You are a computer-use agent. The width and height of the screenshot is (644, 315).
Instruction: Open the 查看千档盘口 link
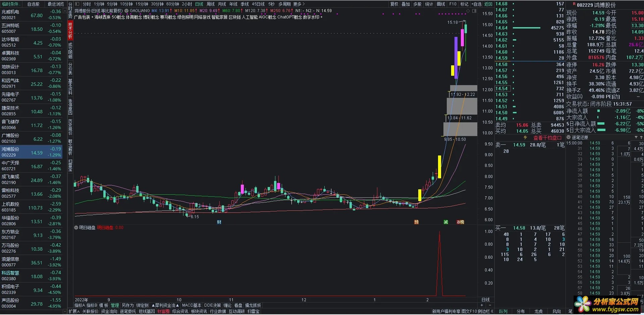[547, 138]
